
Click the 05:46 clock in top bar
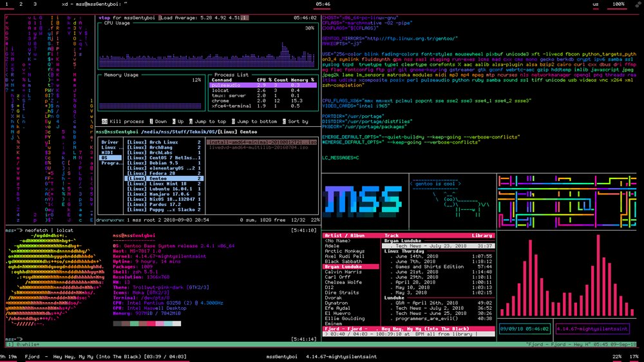323,4
